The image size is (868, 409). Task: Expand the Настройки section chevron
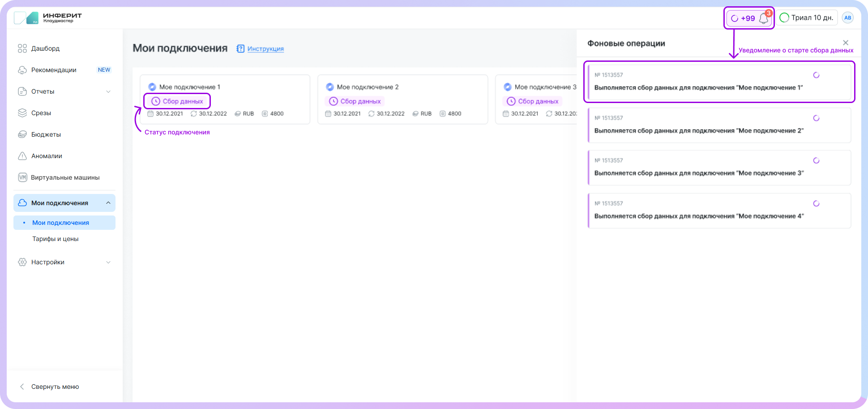[108, 262]
